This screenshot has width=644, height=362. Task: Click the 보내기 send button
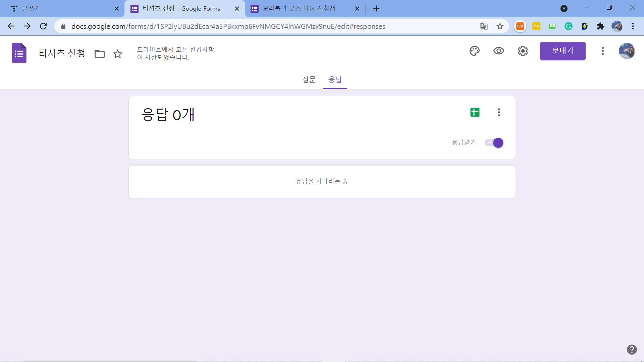tap(562, 51)
